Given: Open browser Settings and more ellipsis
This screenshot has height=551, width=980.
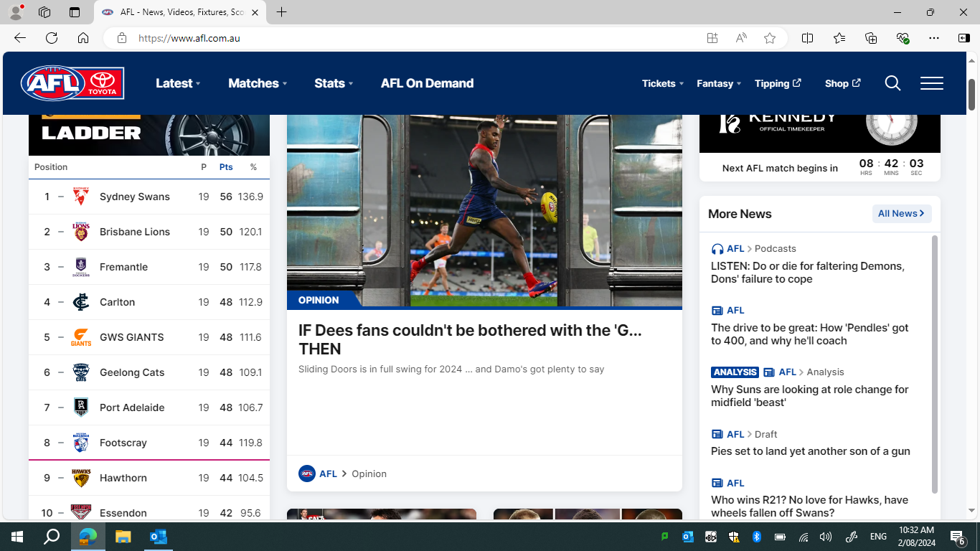Looking at the screenshot, I should 933,38.
